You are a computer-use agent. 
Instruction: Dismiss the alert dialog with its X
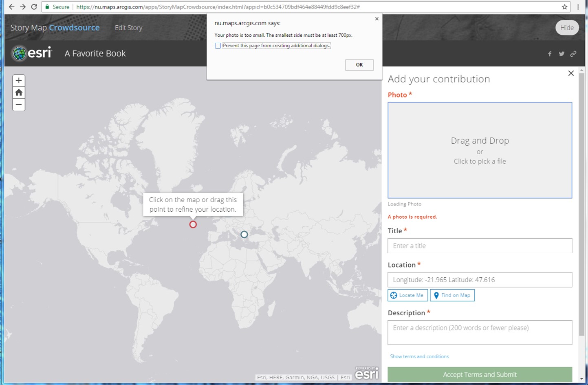(377, 19)
